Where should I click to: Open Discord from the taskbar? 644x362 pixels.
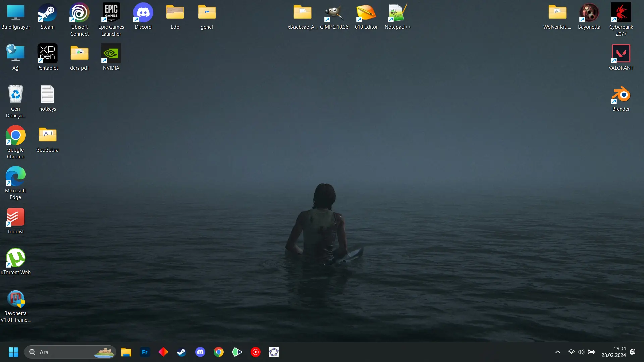tap(200, 352)
